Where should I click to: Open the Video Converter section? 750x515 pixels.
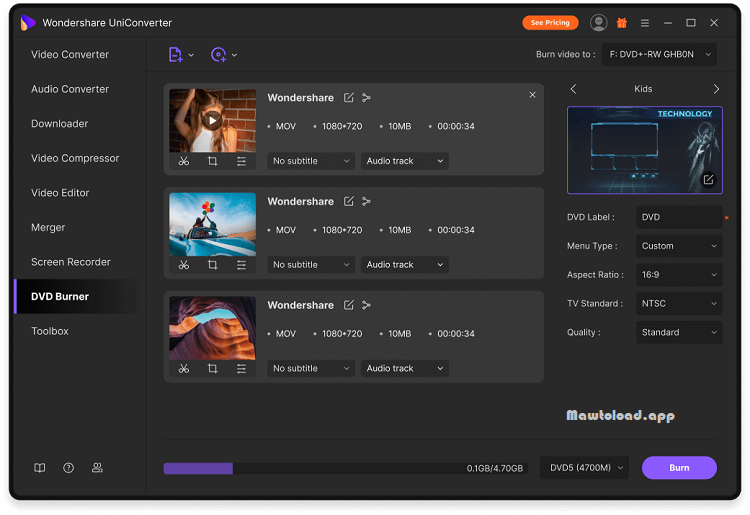tap(70, 55)
